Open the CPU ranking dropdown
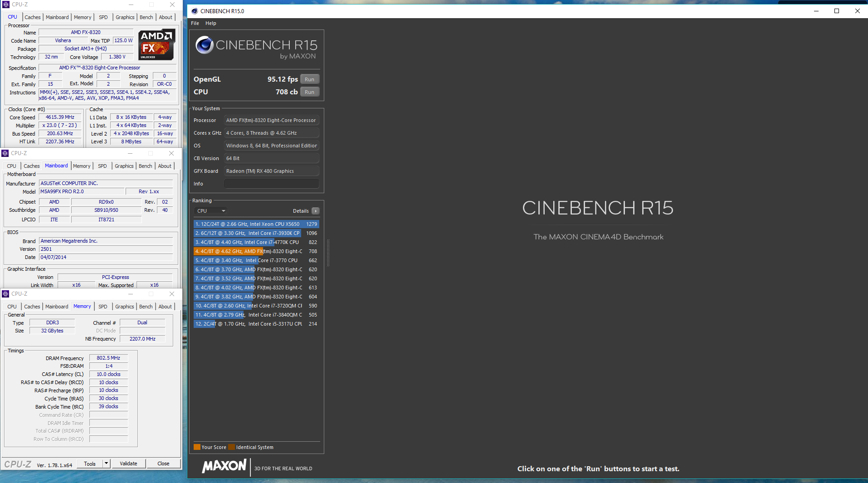The image size is (868, 483). (211, 211)
